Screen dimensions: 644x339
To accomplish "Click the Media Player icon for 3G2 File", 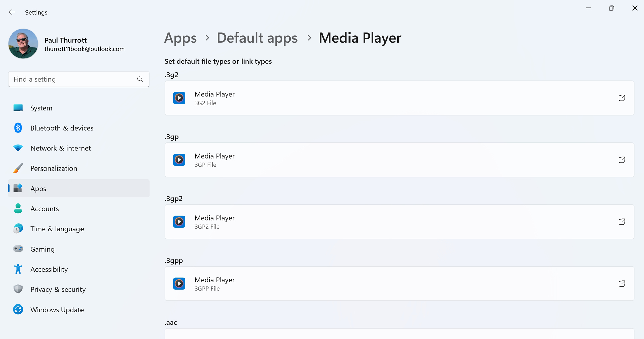I will pos(179,98).
